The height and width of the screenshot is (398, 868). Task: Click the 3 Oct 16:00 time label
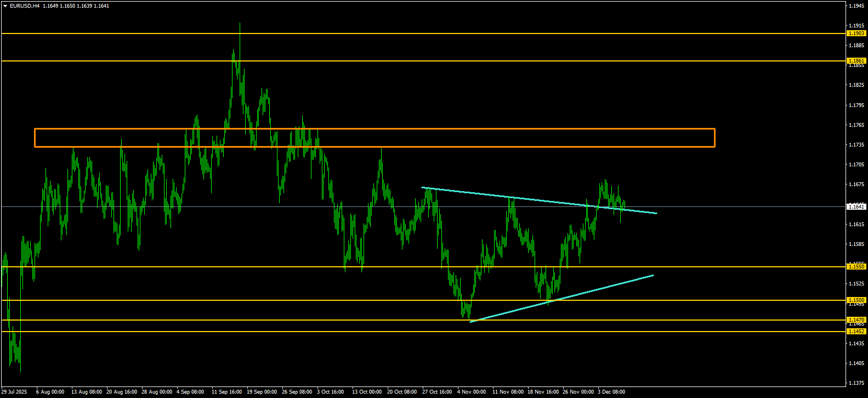[x=331, y=392]
